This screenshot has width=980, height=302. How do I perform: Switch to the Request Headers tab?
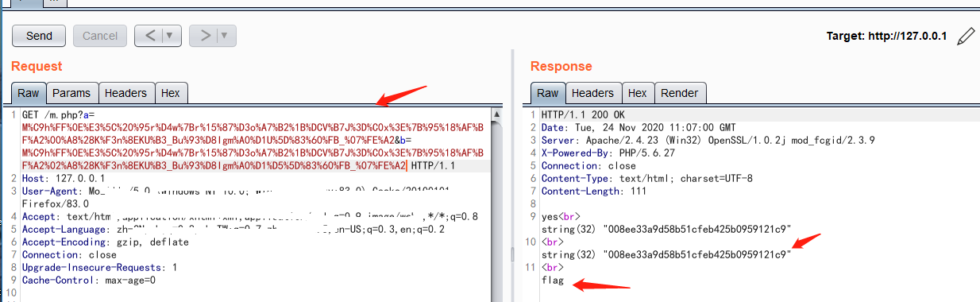tap(125, 93)
